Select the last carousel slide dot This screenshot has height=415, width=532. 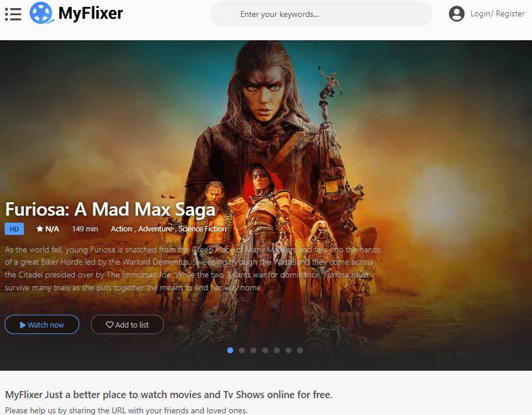300,350
